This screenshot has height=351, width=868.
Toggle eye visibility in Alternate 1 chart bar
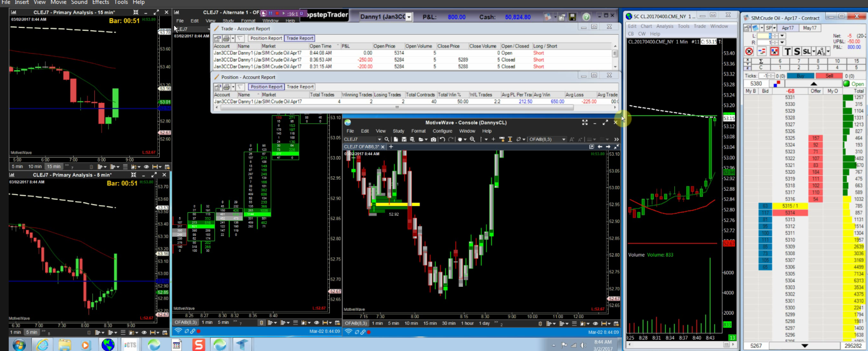(316, 323)
